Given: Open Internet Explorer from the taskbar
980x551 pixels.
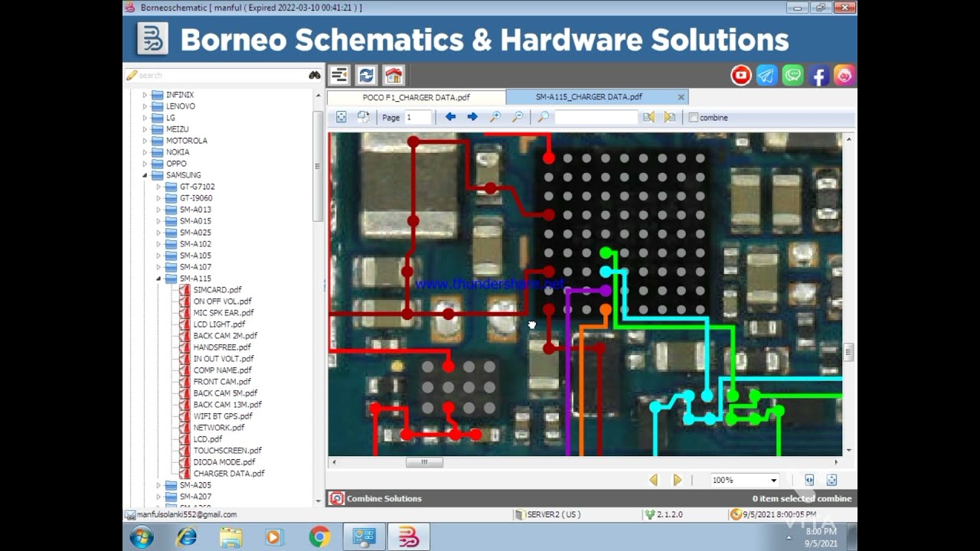Looking at the screenshot, I should (186, 537).
